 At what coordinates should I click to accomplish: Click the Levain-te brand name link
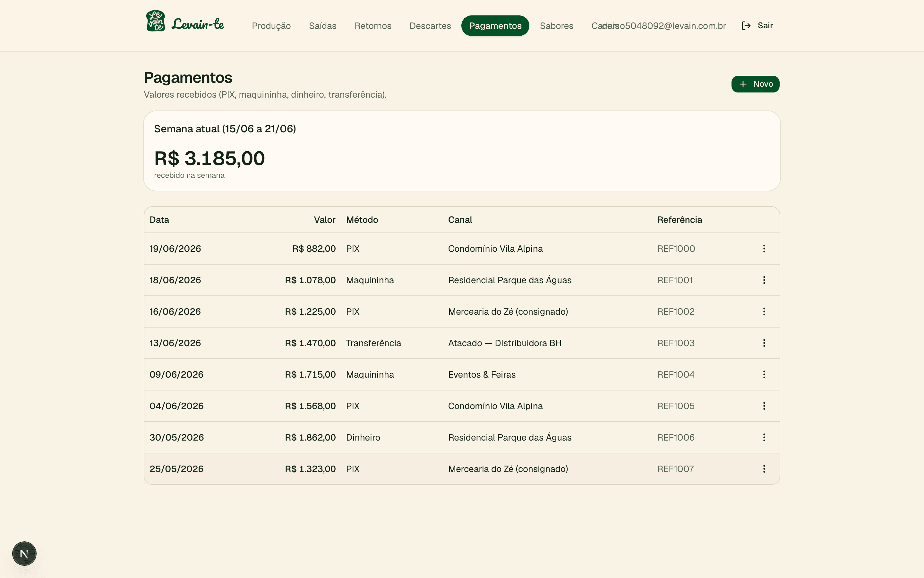[x=198, y=24]
